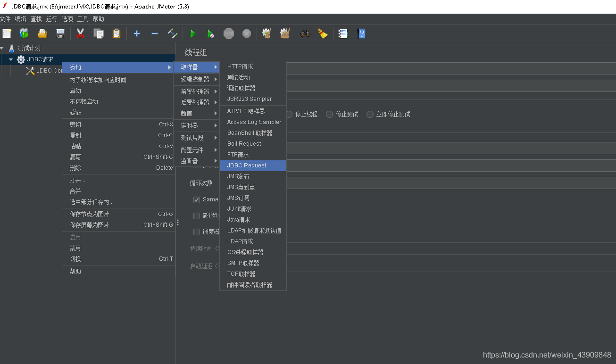Image resolution: width=616 pixels, height=364 pixels.
Task: Click the Clear results broom icon
Action: 266,33
